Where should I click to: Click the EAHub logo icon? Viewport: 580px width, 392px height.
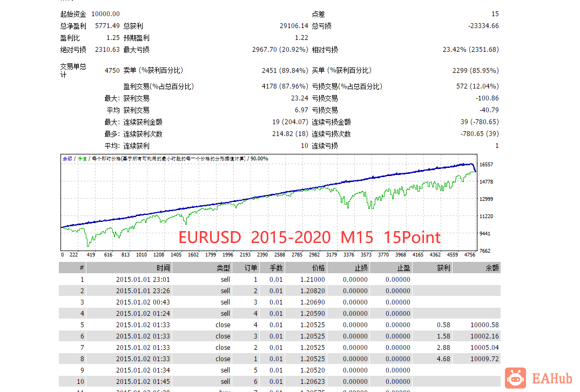(x=515, y=378)
